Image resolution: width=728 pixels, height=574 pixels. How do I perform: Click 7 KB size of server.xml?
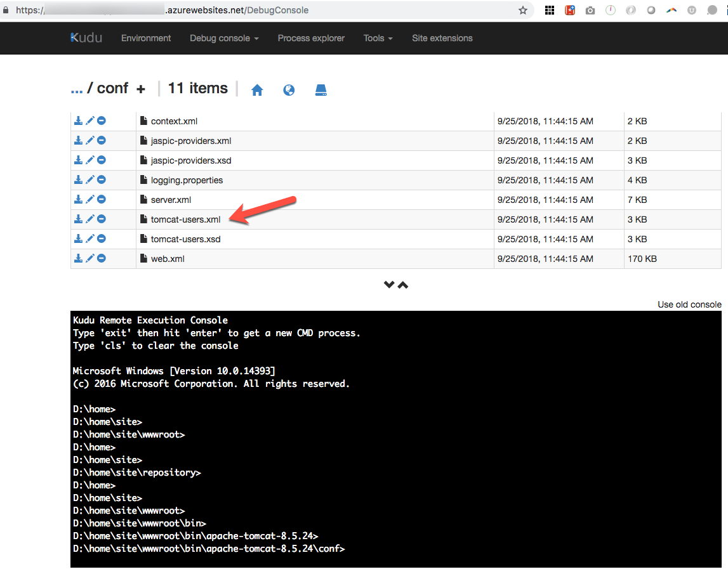tap(637, 200)
